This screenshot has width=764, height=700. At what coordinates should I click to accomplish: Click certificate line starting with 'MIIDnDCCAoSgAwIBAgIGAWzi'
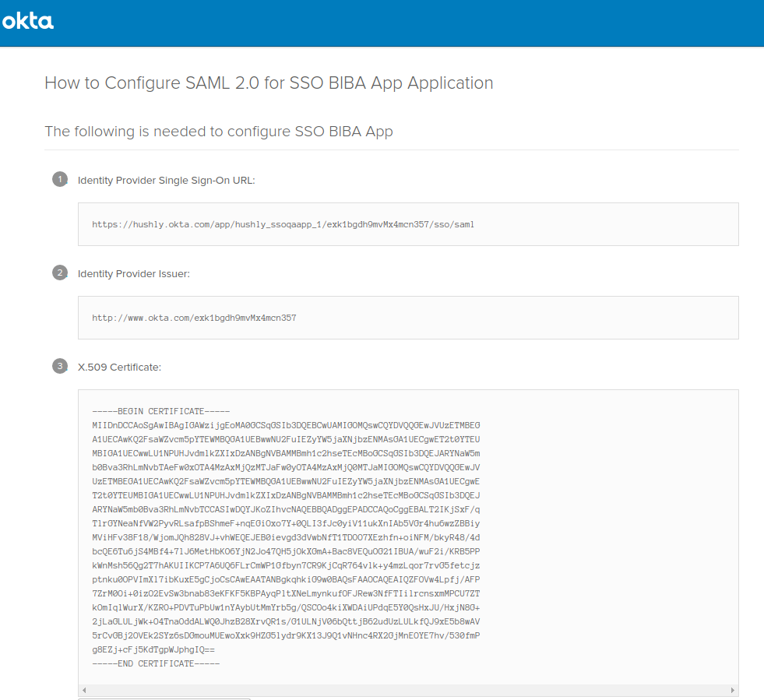(x=286, y=425)
